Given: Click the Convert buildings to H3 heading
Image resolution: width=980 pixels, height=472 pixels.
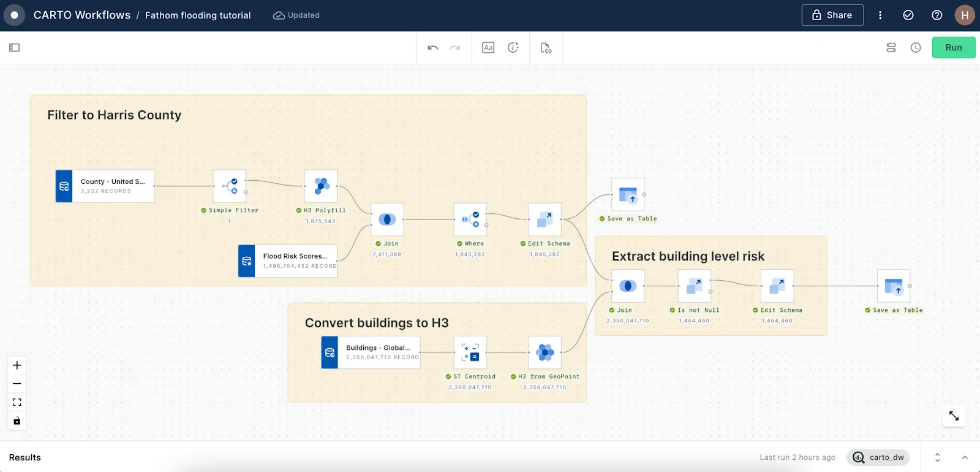Looking at the screenshot, I should coord(377,323).
